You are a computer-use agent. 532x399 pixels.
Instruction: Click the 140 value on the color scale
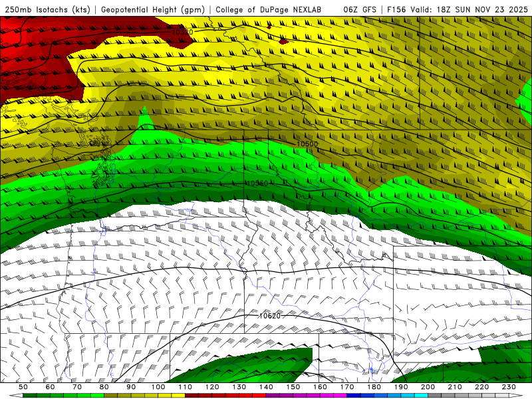266,387
